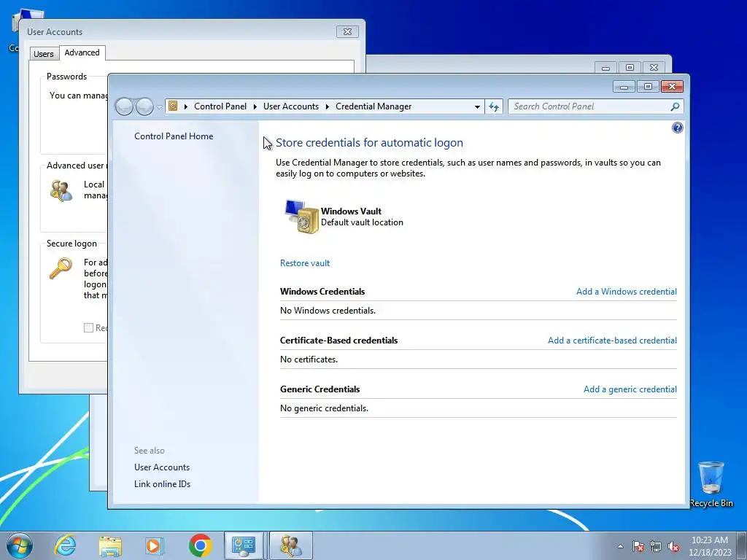Switch to User Accounts taskbar button
Image resolution: width=747 pixels, height=560 pixels.
pos(290,545)
